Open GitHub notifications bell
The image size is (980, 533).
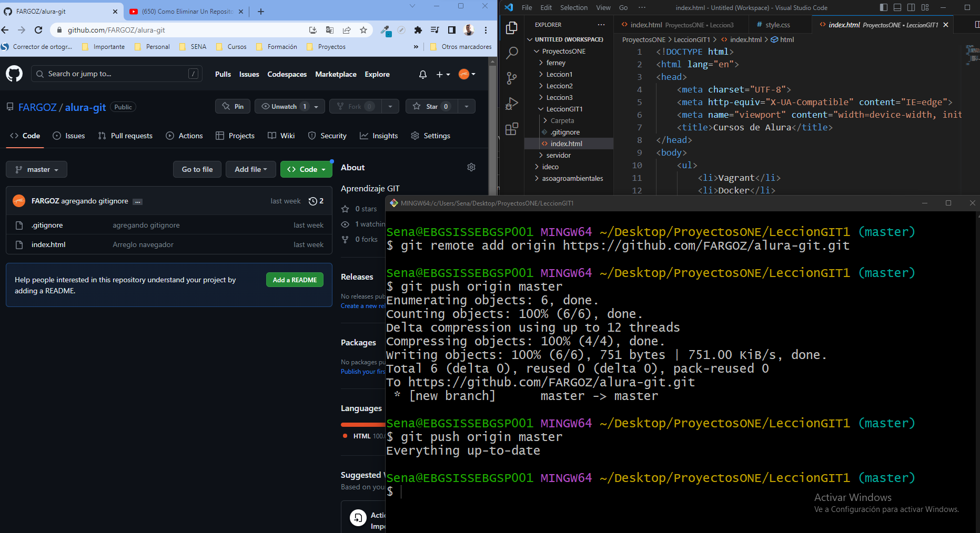[422, 75]
